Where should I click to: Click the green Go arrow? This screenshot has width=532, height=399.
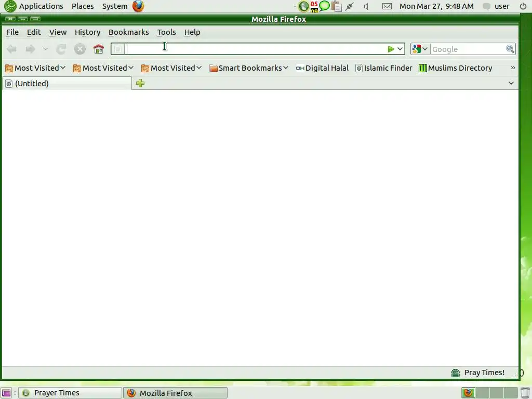[x=391, y=49]
